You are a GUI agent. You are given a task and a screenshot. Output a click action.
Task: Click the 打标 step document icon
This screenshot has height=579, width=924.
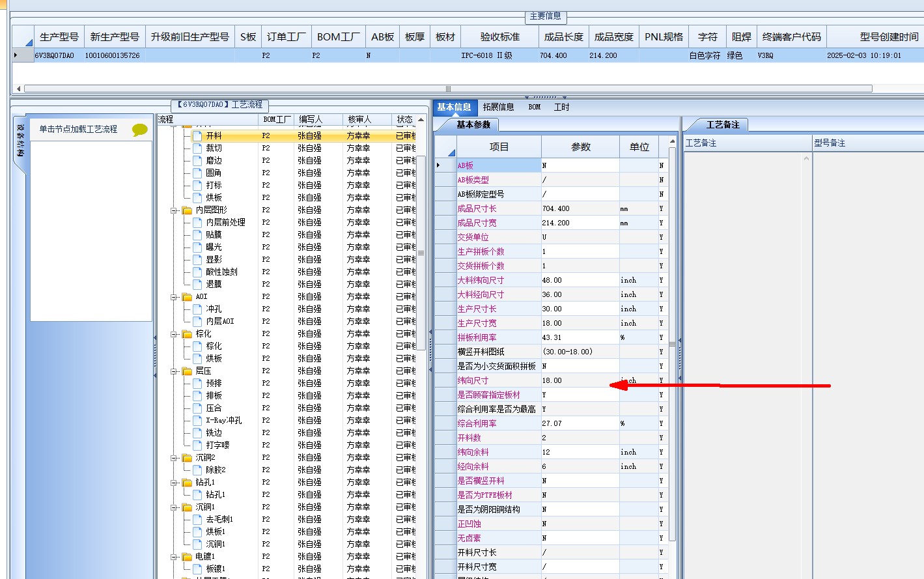(198, 185)
